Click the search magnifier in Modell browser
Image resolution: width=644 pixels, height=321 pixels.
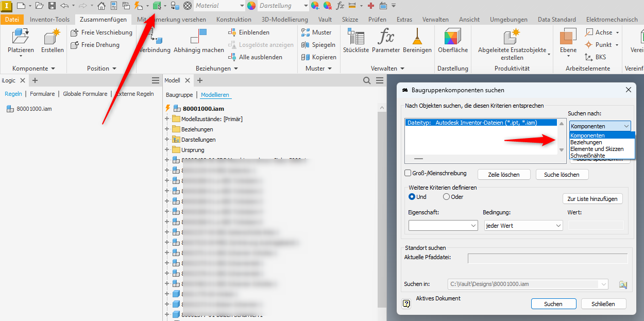[x=367, y=80]
